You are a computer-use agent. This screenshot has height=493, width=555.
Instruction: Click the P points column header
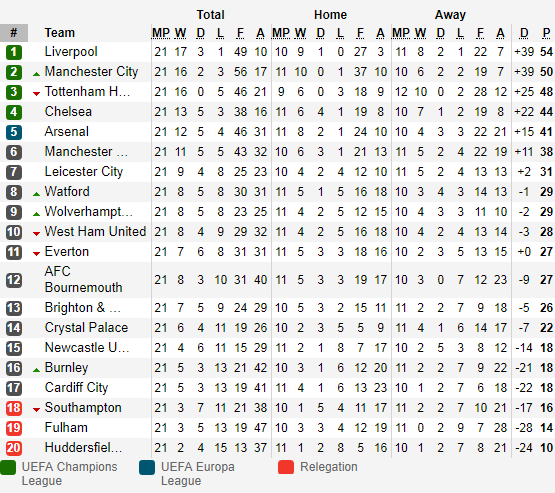[547, 33]
